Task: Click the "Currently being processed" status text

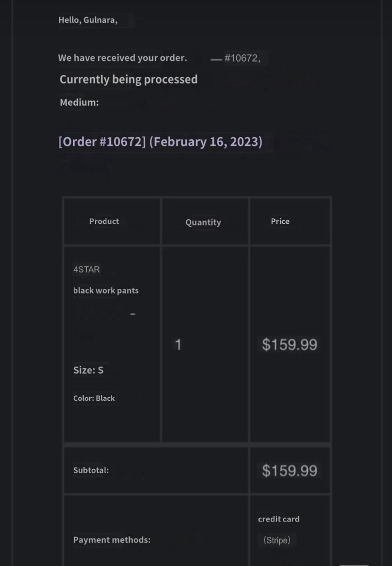Action: pos(129,79)
